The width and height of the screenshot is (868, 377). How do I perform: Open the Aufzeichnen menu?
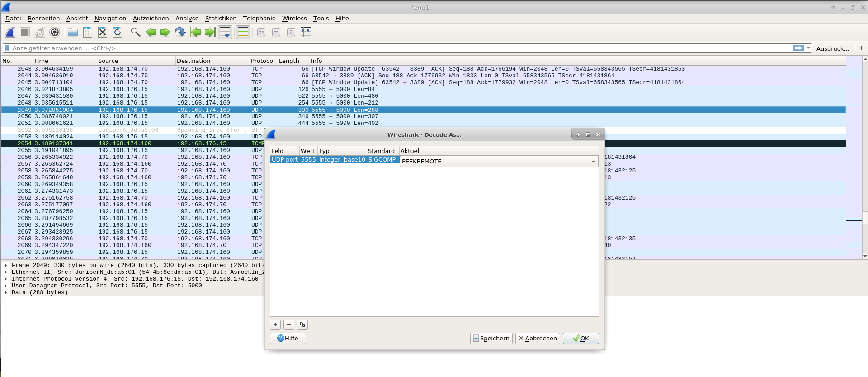tap(151, 19)
